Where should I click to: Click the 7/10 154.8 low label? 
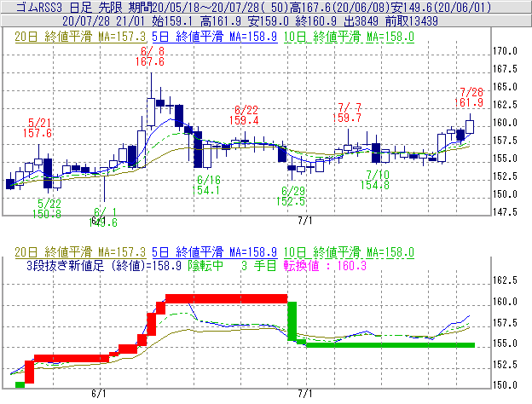(375, 180)
